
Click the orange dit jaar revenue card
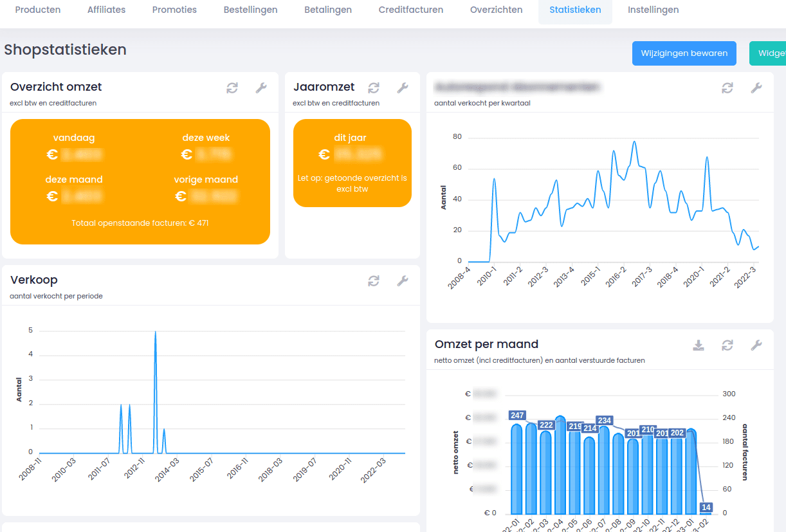352,163
